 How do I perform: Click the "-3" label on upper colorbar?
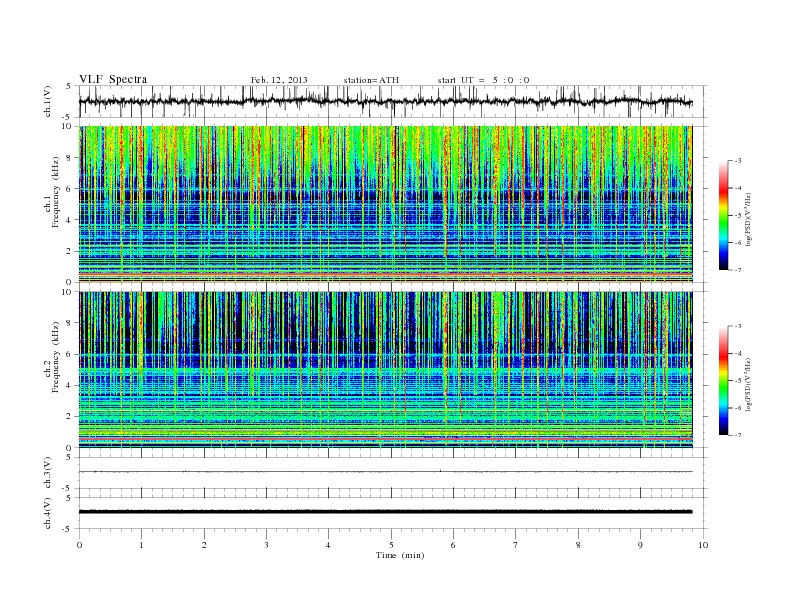pos(738,161)
